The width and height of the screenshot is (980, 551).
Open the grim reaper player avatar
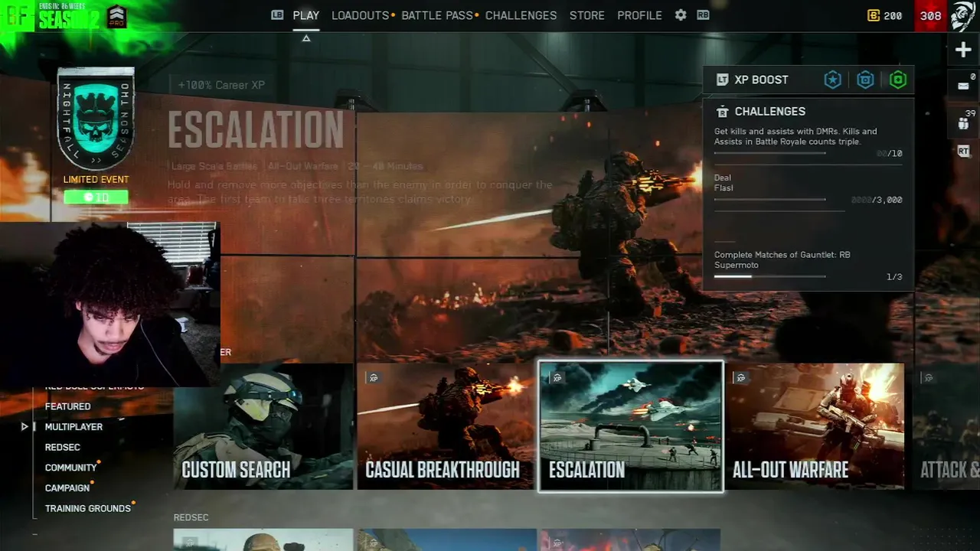[x=963, y=15]
